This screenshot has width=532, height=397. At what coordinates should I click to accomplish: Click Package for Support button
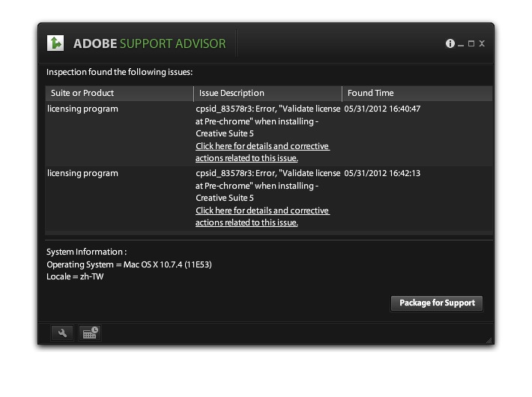437,303
